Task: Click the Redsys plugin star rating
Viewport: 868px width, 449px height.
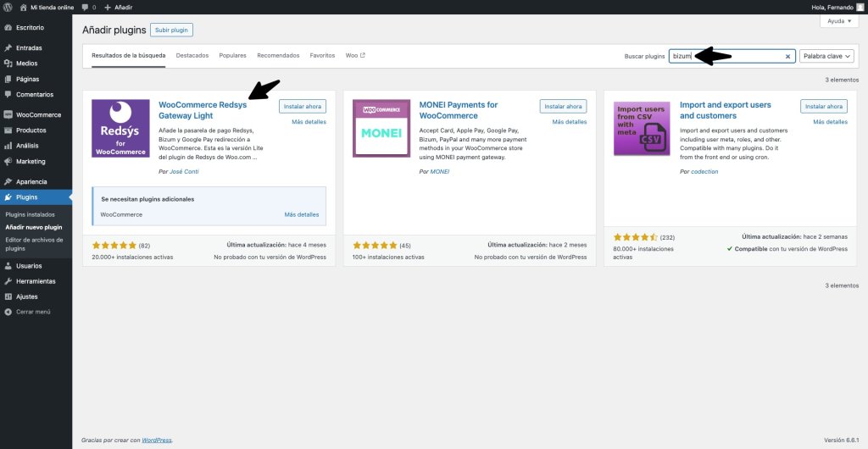Action: click(114, 246)
